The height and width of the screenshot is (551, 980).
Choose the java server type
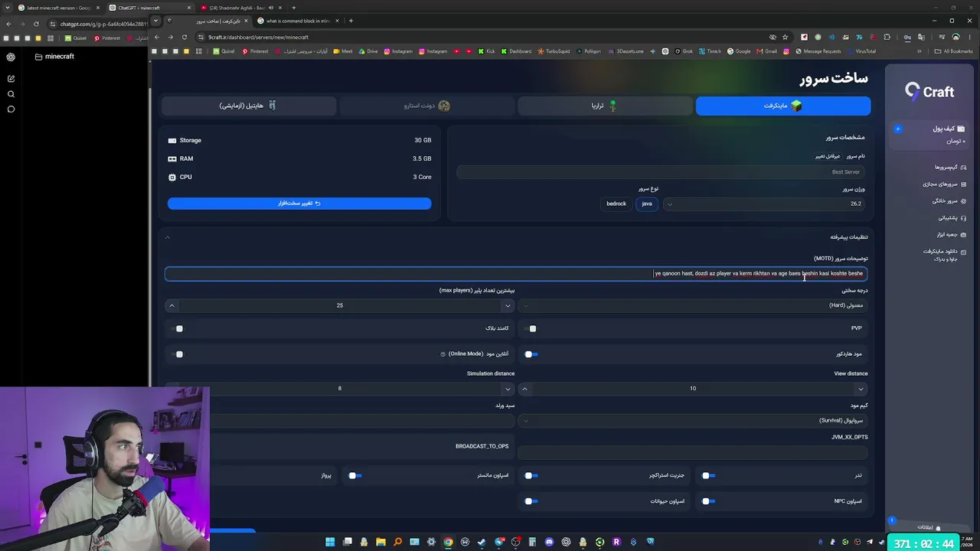647,204
